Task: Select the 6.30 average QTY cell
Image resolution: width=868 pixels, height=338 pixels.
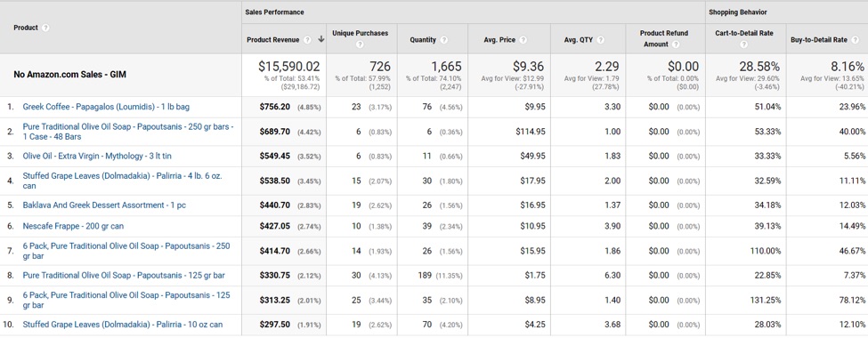Action: click(612, 275)
